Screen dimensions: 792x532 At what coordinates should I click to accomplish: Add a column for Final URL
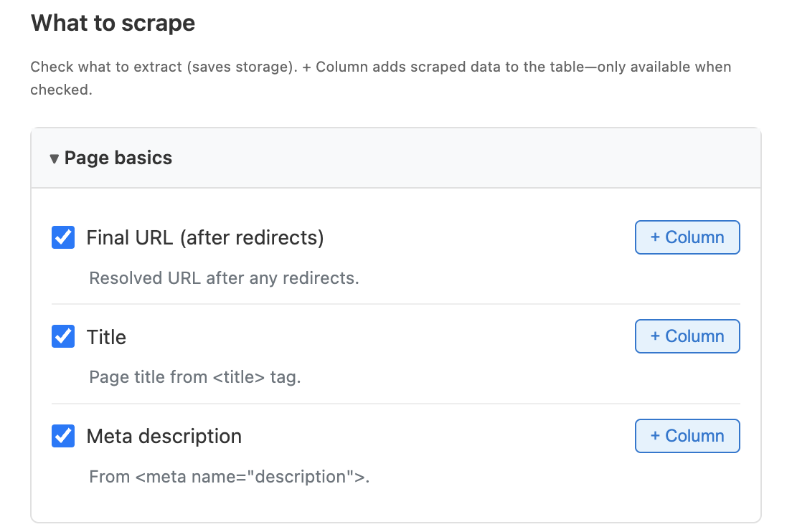[x=687, y=237]
